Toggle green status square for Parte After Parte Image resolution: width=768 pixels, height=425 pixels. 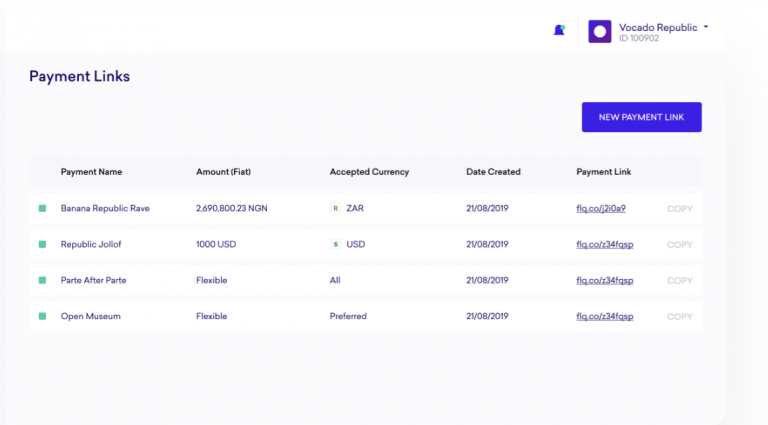(43, 280)
